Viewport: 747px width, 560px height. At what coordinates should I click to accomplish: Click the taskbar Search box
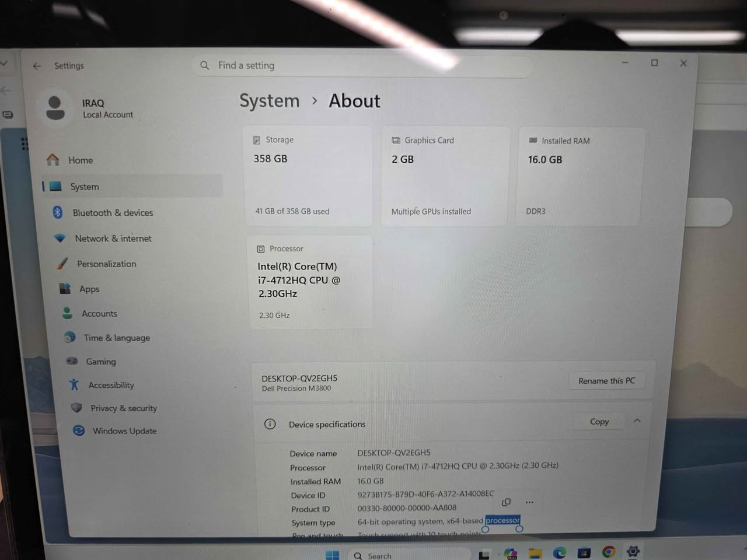click(409, 555)
